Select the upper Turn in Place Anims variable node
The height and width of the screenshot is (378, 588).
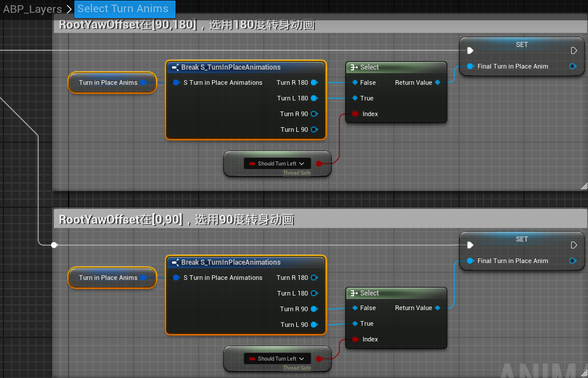click(x=112, y=82)
